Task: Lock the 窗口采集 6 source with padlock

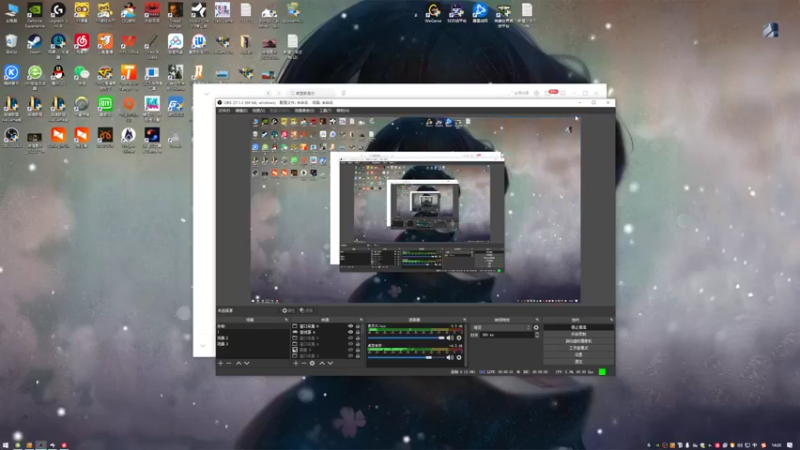Action: [x=358, y=326]
